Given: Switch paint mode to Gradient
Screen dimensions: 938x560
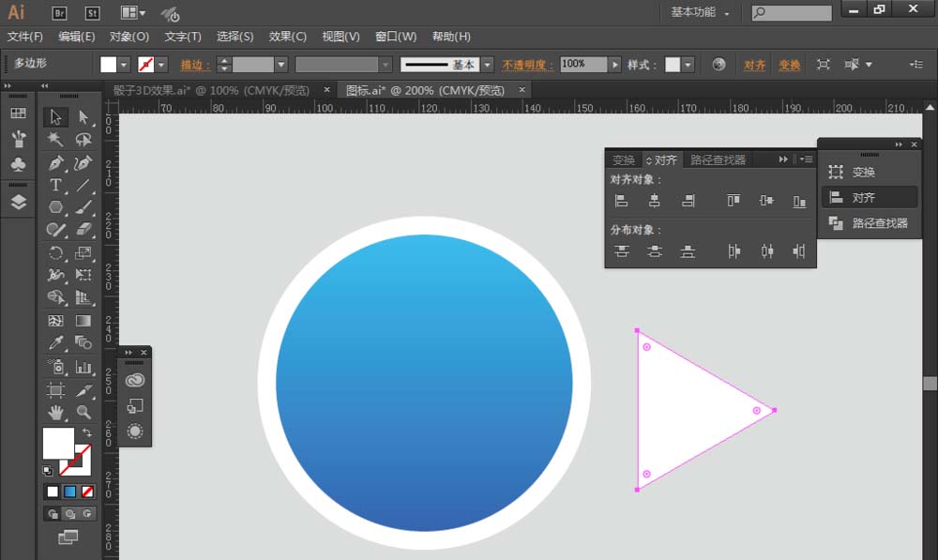Looking at the screenshot, I should coord(70,492).
